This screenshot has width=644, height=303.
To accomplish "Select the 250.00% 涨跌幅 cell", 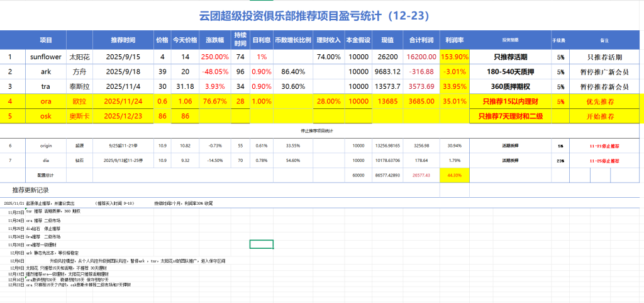I will [214, 57].
